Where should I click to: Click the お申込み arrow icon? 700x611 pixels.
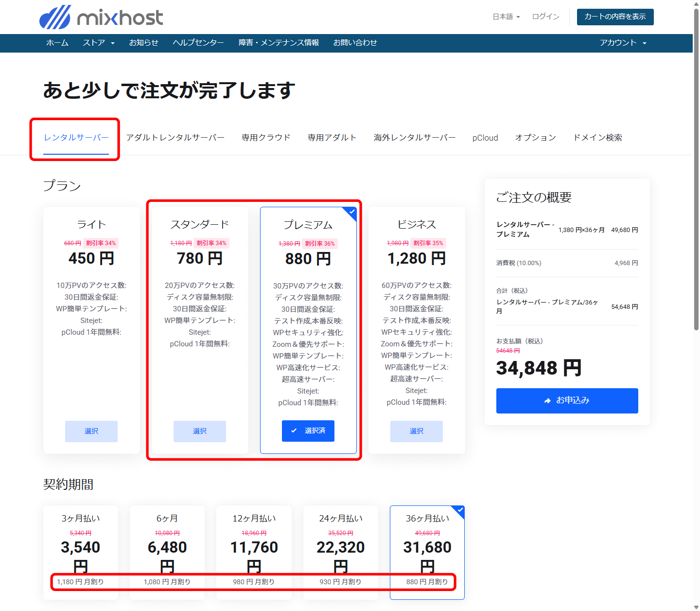point(548,401)
